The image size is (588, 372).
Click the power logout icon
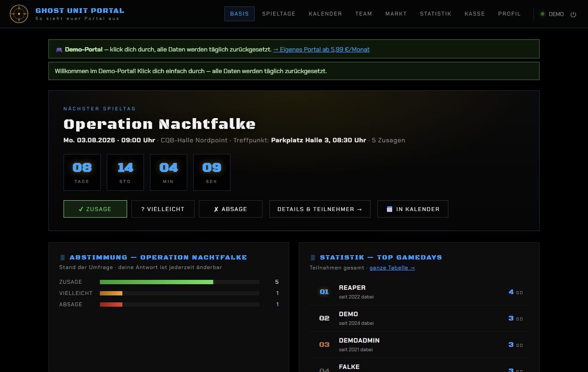coord(573,14)
